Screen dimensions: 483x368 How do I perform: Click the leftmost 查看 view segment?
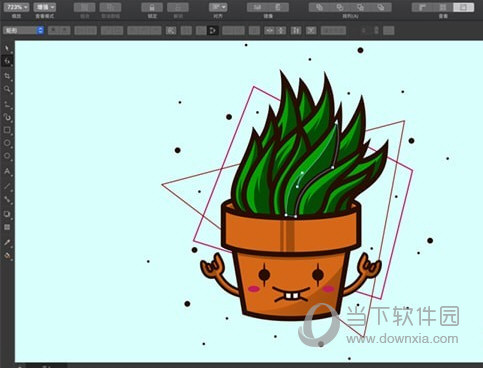click(422, 7)
